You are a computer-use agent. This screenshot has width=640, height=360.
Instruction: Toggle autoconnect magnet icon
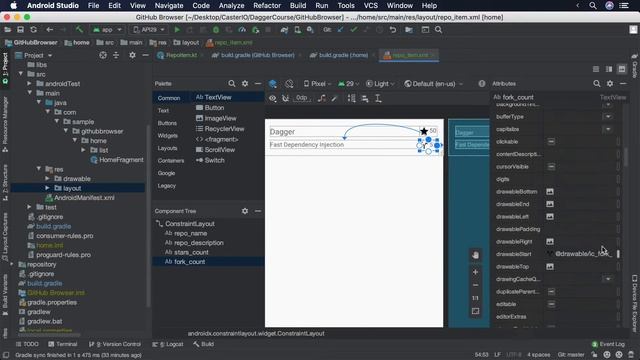click(x=285, y=98)
